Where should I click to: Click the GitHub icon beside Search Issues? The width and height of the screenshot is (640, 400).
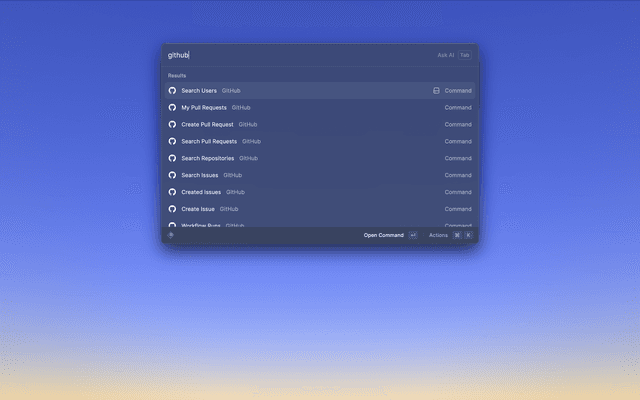coord(172,175)
